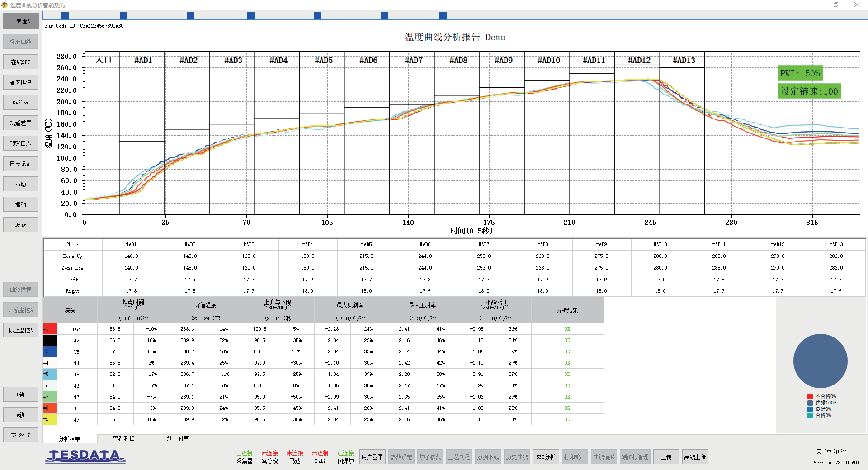
Task: Select the yellow swatch for probe #9
Action: pos(50,419)
